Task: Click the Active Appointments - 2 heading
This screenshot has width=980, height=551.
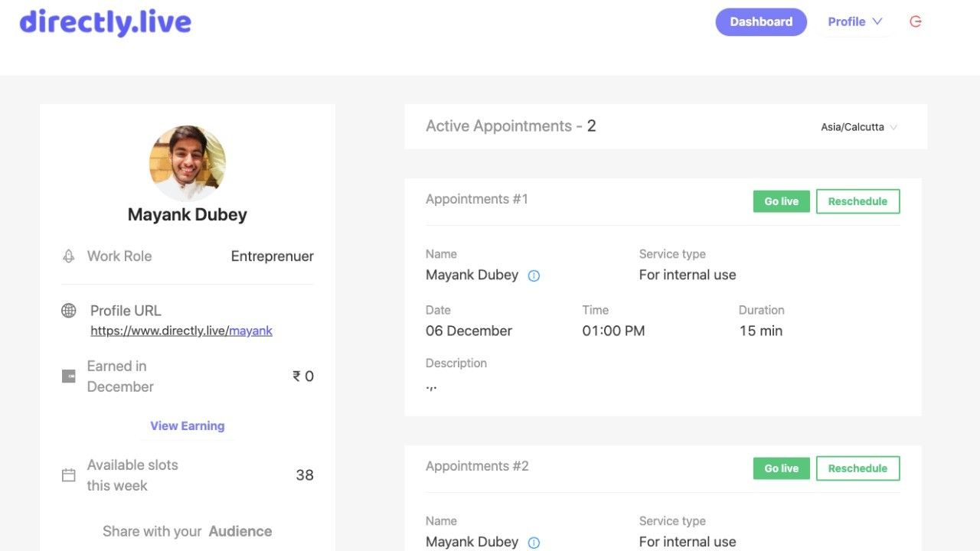Action: (x=511, y=126)
